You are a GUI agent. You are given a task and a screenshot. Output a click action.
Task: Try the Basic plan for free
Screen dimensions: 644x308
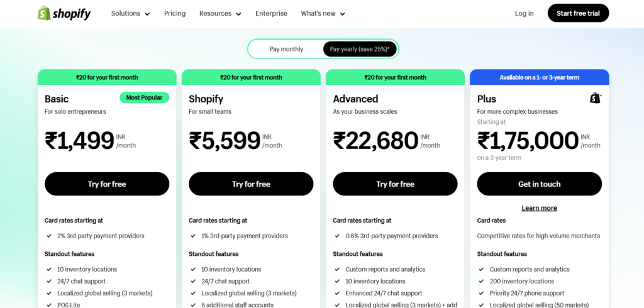pyautogui.click(x=107, y=184)
